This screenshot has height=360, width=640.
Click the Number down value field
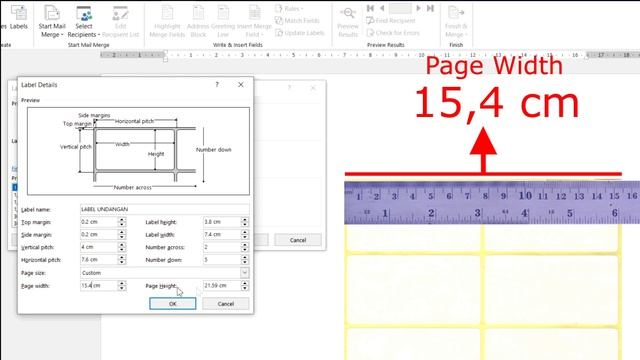point(222,260)
